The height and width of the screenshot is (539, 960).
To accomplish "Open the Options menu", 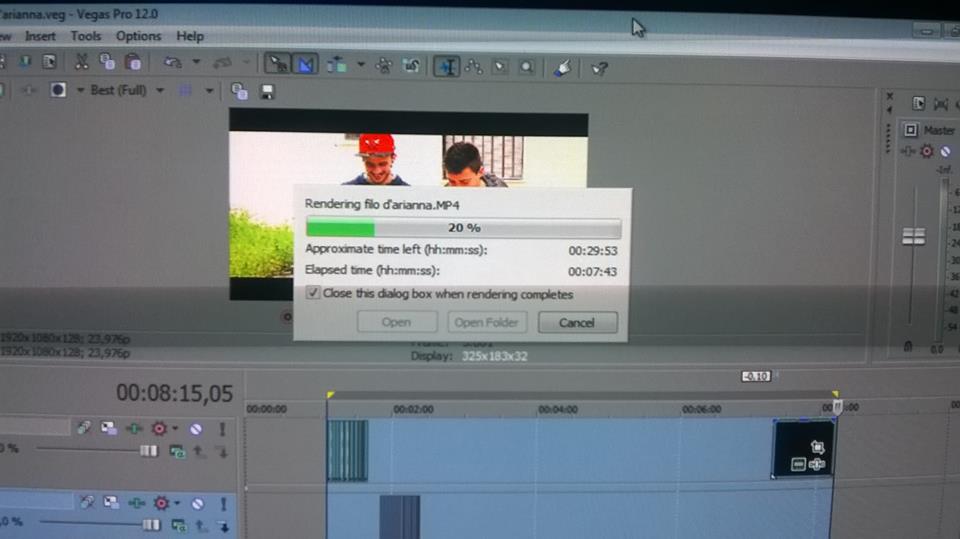I will [138, 36].
